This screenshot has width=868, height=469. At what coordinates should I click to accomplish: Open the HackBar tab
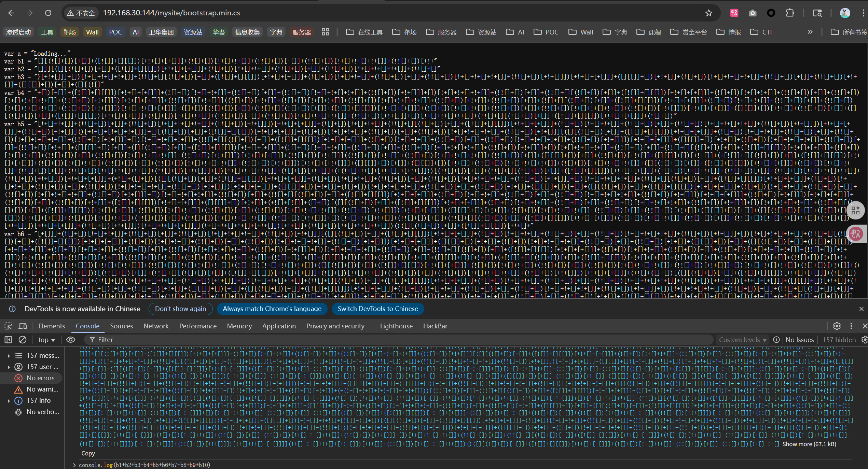435,326
